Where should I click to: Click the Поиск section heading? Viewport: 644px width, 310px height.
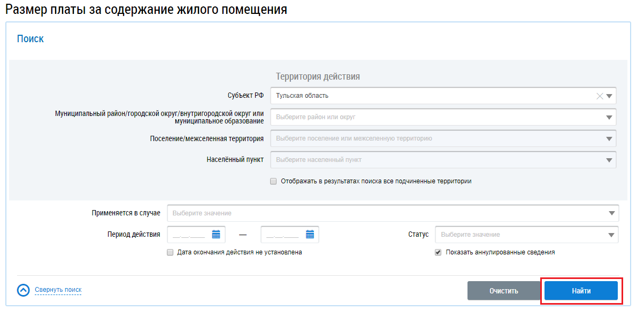tap(30, 39)
